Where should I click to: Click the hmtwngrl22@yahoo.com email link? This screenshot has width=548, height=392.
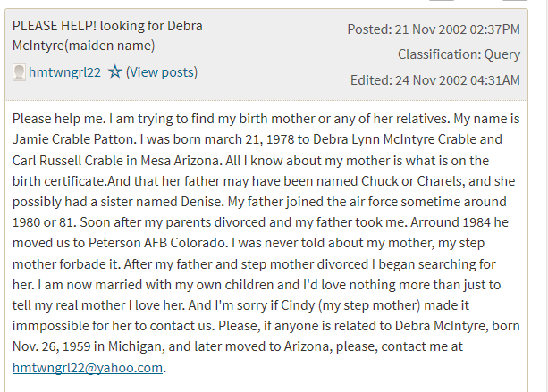89,367
